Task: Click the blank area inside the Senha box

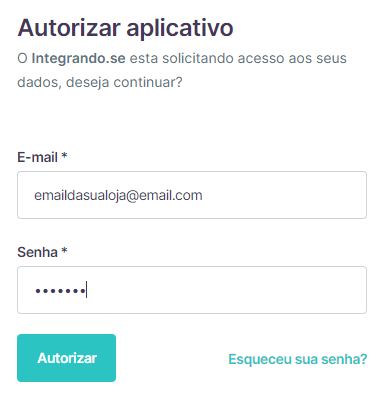Action: (x=227, y=290)
